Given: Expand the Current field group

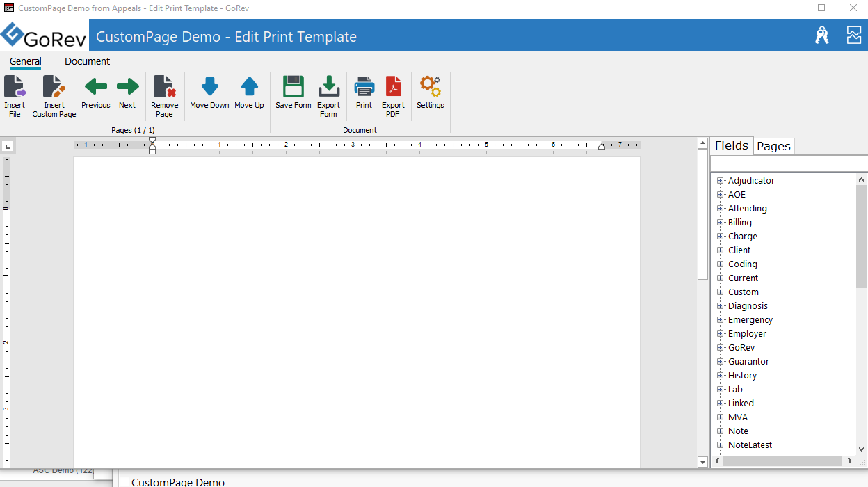Looking at the screenshot, I should tap(721, 278).
